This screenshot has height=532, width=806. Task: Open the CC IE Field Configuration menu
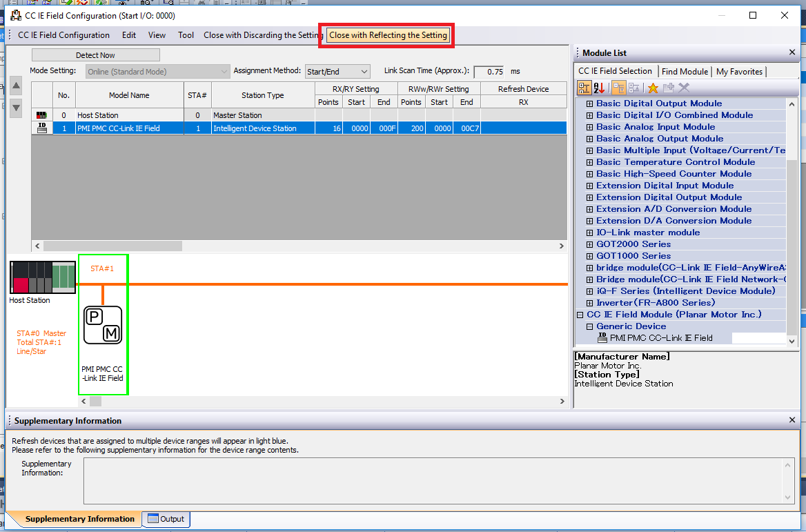tap(63, 35)
